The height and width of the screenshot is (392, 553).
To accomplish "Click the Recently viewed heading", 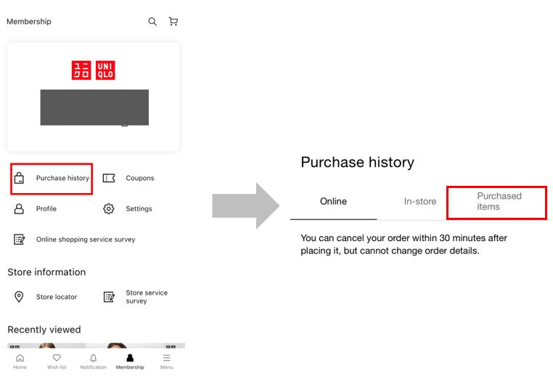I will [44, 330].
